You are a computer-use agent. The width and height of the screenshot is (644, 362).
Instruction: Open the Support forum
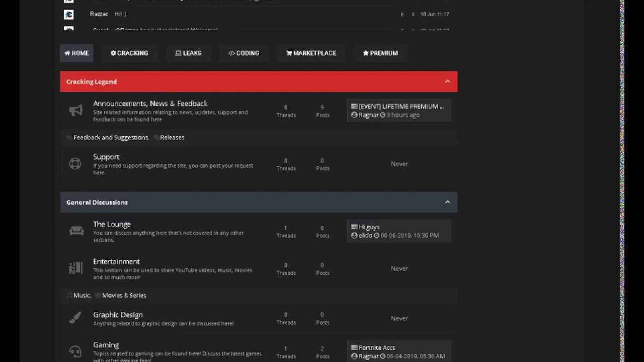coord(106,157)
